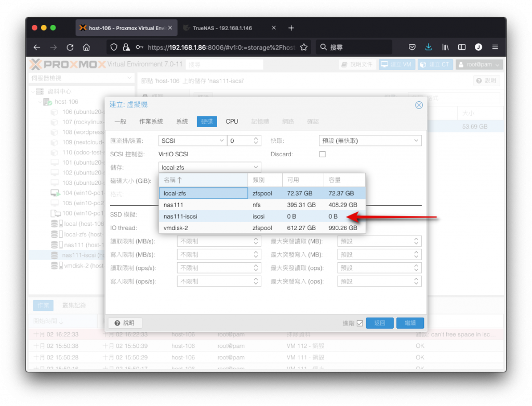Screen dimensions: 532x406
Task: Switch to the OS (作業系統) tab
Action: tap(151, 121)
